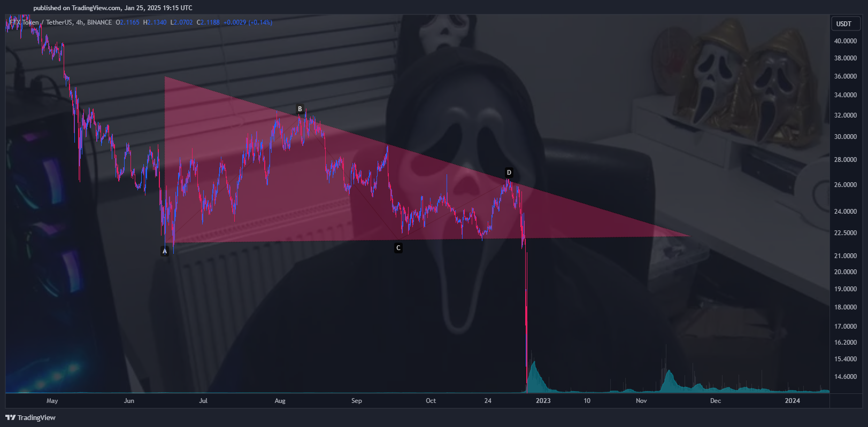Click the 36.0000 price axis label

click(846, 76)
